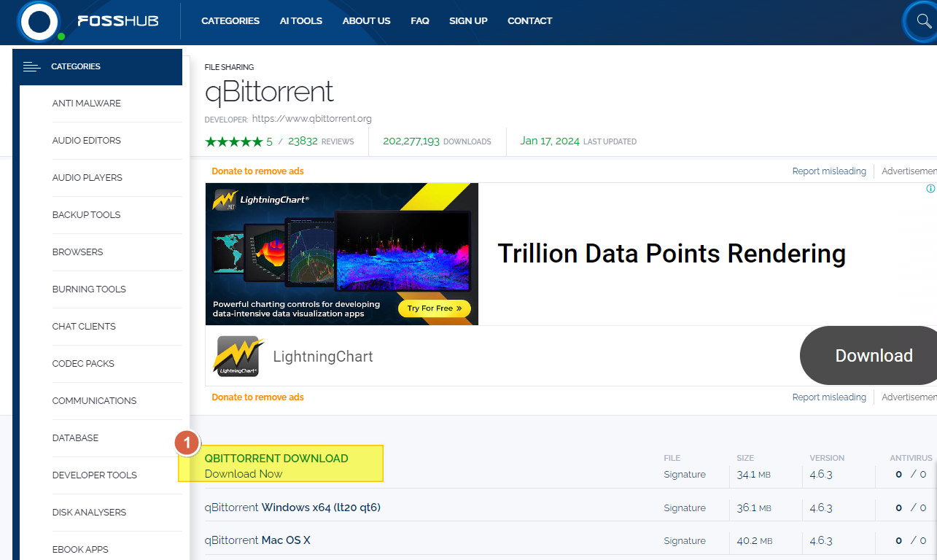
Task: Click Trillion Data Points Rendering headline
Action: (x=672, y=254)
